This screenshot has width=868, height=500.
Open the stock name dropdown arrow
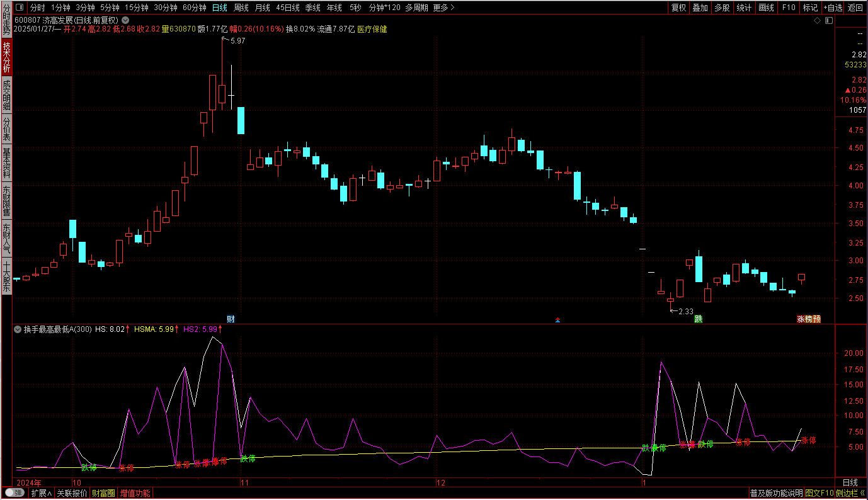(125, 20)
